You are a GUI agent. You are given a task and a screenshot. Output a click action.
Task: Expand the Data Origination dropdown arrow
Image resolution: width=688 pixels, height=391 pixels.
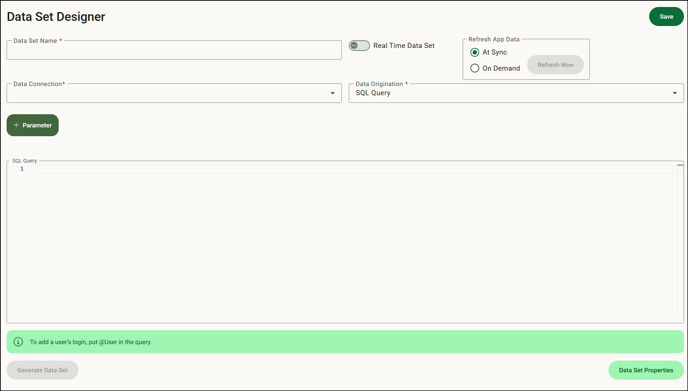click(674, 93)
